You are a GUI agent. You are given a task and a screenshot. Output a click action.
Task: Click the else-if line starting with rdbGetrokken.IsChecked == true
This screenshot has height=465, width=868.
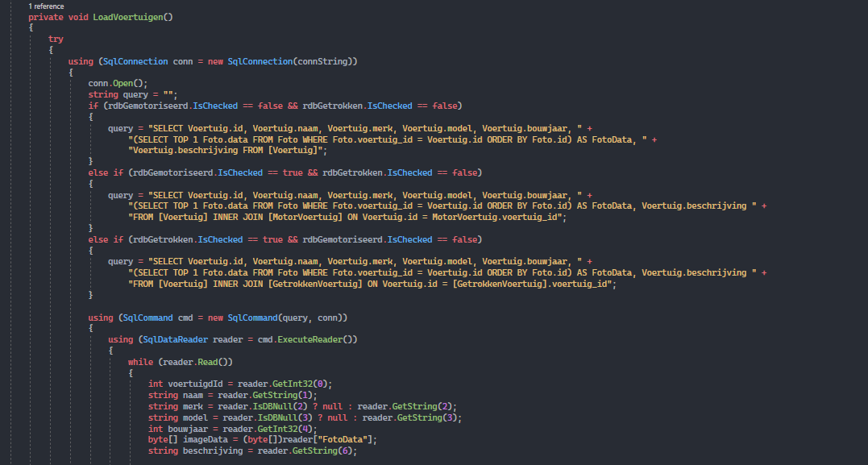coord(285,239)
